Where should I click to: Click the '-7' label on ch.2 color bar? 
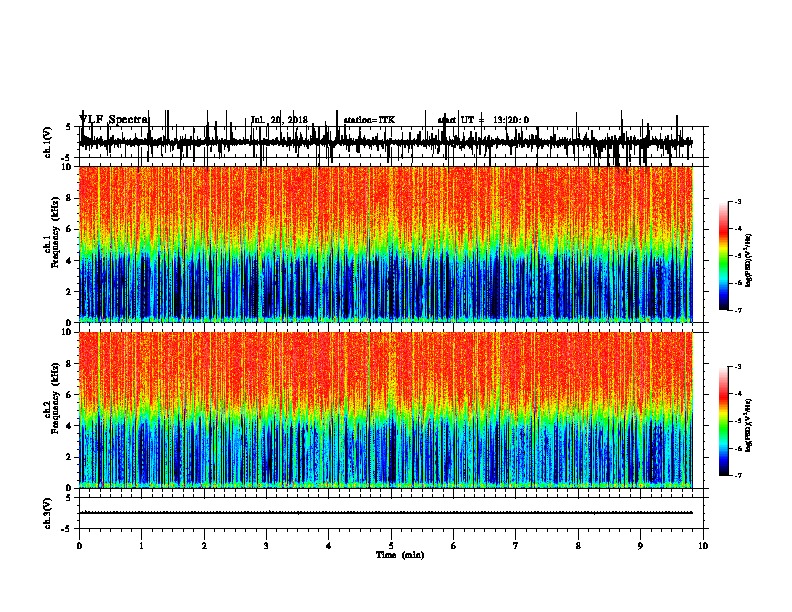click(737, 475)
